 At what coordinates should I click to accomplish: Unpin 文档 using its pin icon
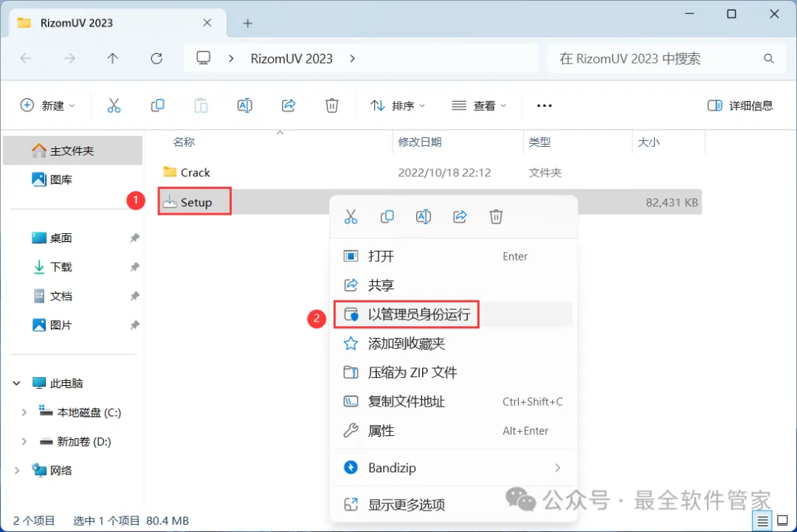click(134, 296)
